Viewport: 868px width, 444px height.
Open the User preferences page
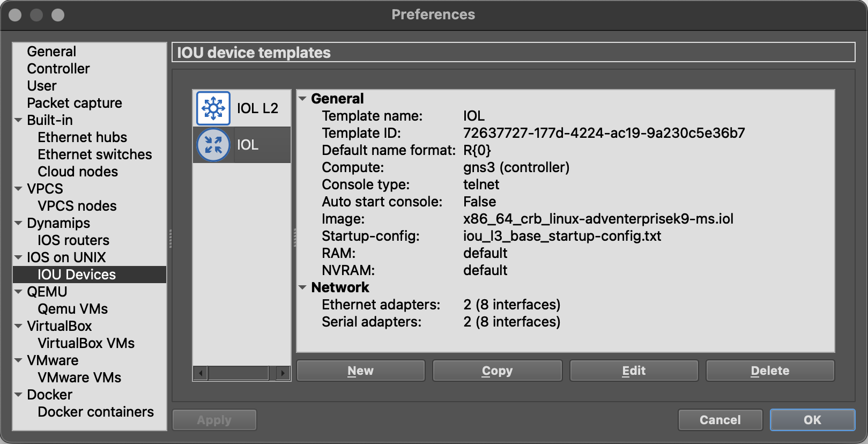pyautogui.click(x=42, y=86)
